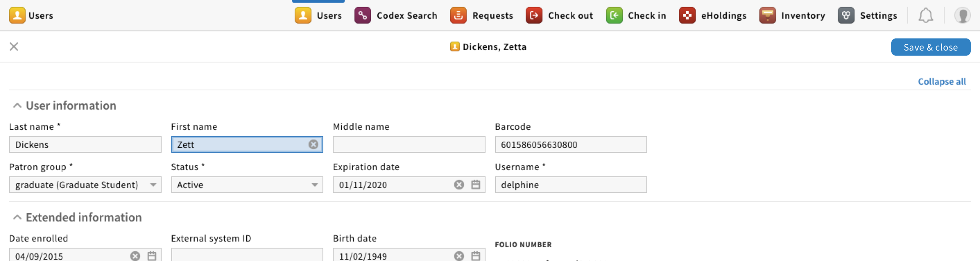Close the edit user form

pos(14,46)
